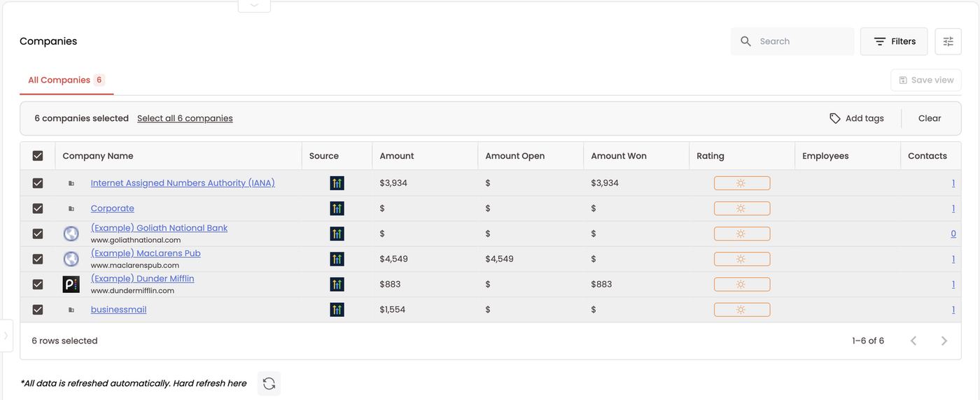Uncheck the businessmail row checkbox

(x=38, y=309)
